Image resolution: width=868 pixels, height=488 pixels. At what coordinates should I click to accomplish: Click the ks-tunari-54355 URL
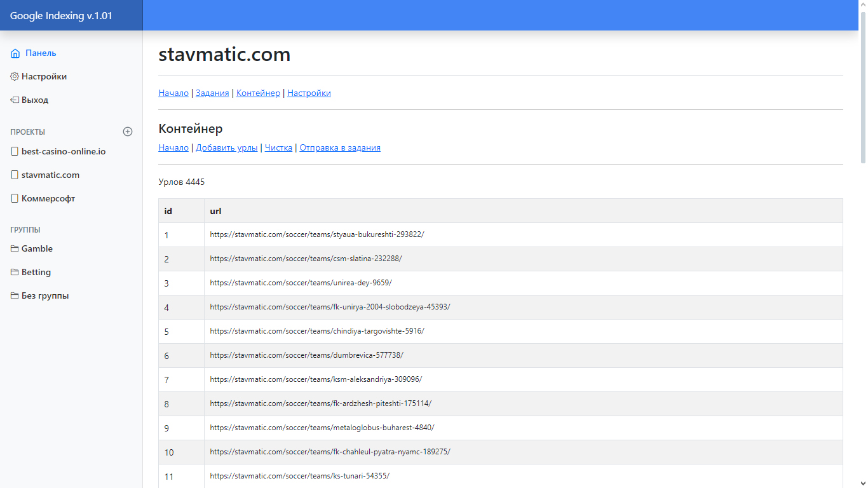pyautogui.click(x=300, y=476)
